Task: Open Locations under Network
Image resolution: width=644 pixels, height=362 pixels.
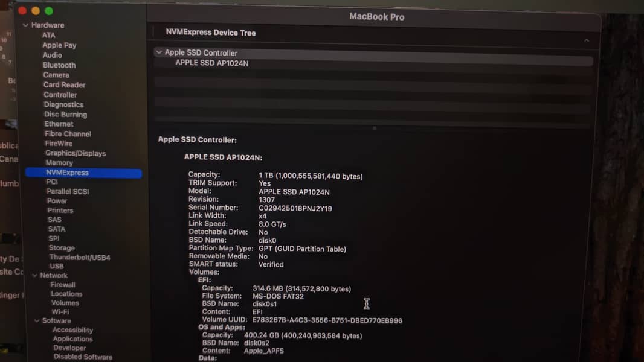Action: tap(66, 294)
